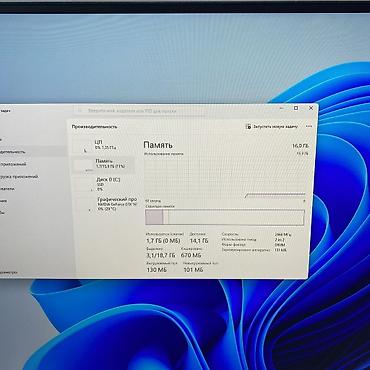Click the 16,0 ГБ total memory label
Image resolution: width=370 pixels, height=370 pixels.
tap(300, 146)
